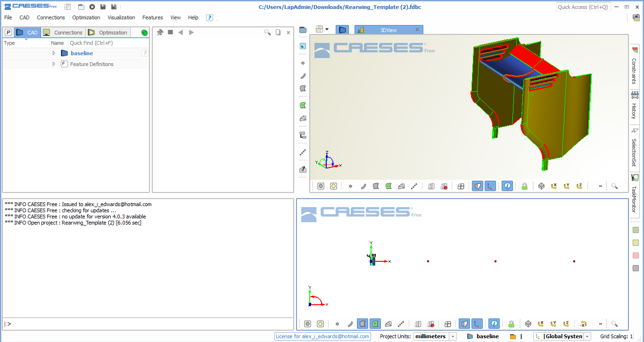Expand the baseline tree node
The image size is (644, 342).
(x=54, y=53)
